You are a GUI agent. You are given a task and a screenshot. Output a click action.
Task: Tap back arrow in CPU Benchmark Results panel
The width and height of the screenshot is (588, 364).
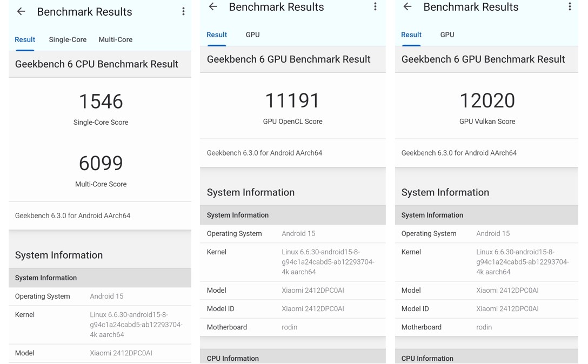(x=21, y=12)
